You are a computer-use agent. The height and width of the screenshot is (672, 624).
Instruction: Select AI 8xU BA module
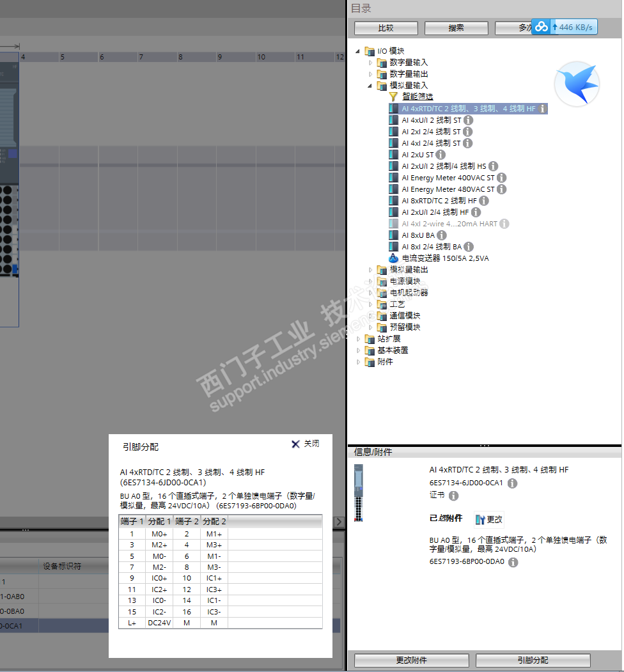pyautogui.click(x=418, y=235)
